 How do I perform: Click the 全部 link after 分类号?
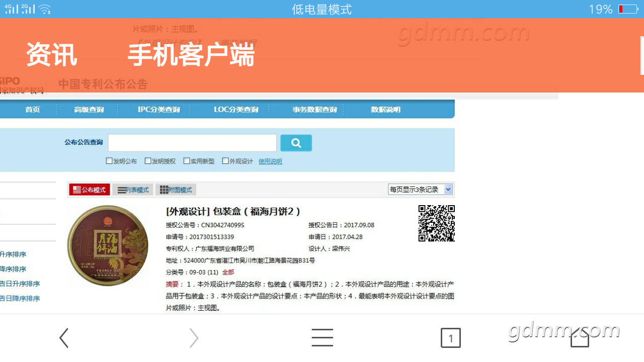[228, 273]
